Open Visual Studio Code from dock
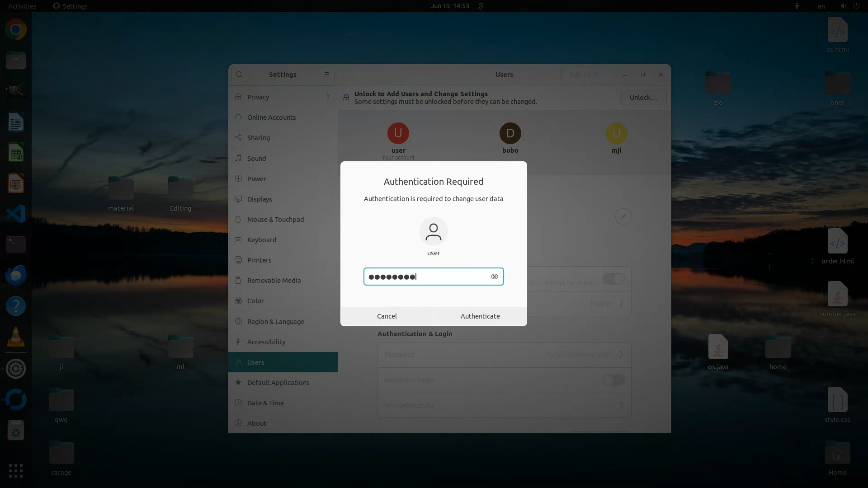 [x=16, y=214]
